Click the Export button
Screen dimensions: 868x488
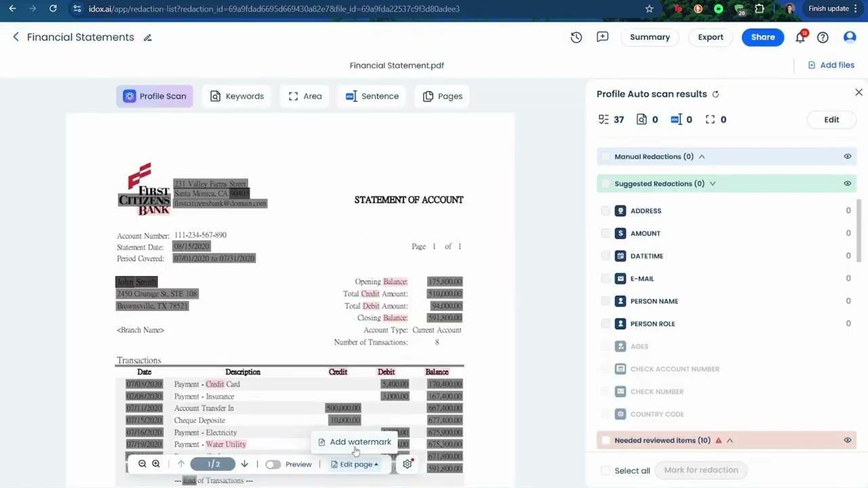(x=711, y=37)
